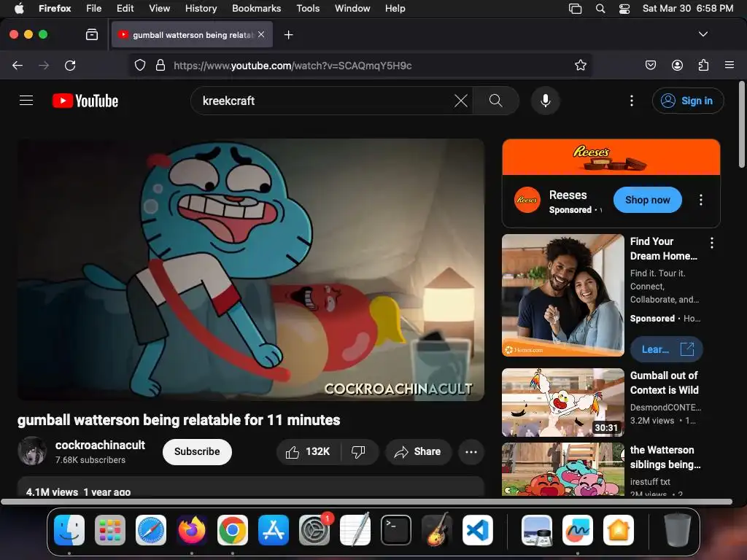
Task: Reload the current page
Action: [x=70, y=65]
